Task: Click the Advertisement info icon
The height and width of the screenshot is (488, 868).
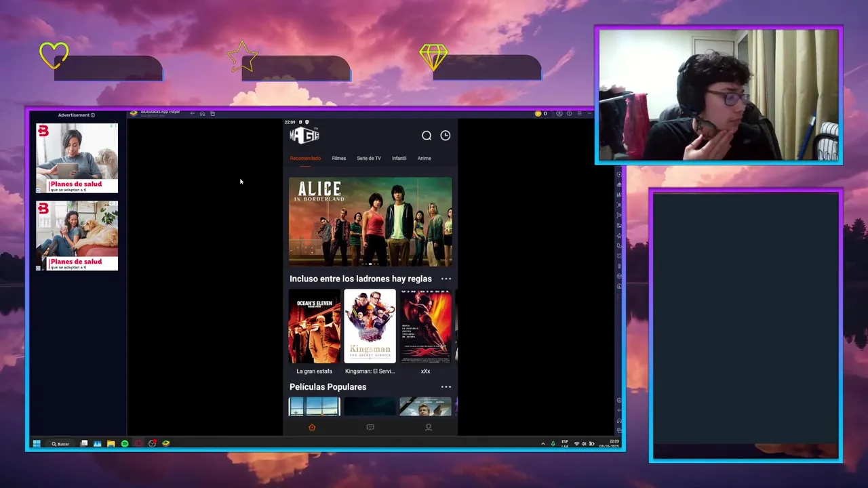Action: 93,115
